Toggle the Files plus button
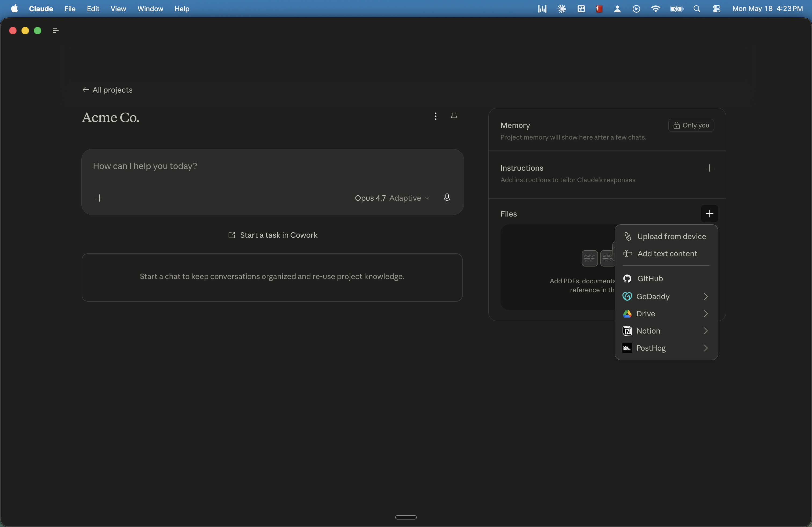The height and width of the screenshot is (527, 812). (x=709, y=214)
